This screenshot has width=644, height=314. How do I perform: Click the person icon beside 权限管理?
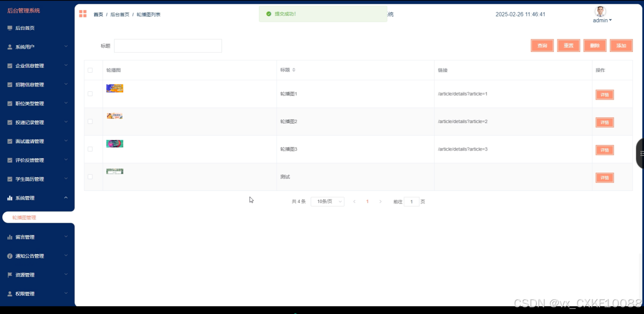10,294
